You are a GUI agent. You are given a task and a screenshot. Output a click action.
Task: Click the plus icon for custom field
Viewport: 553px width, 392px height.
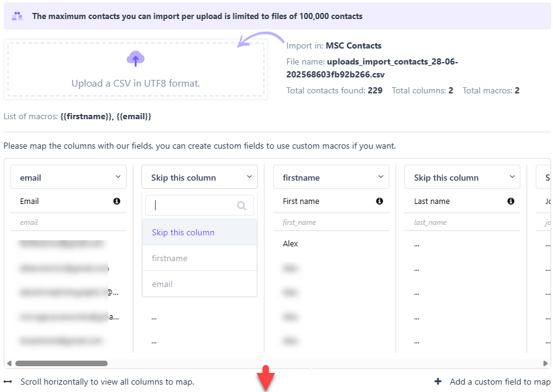click(x=438, y=382)
